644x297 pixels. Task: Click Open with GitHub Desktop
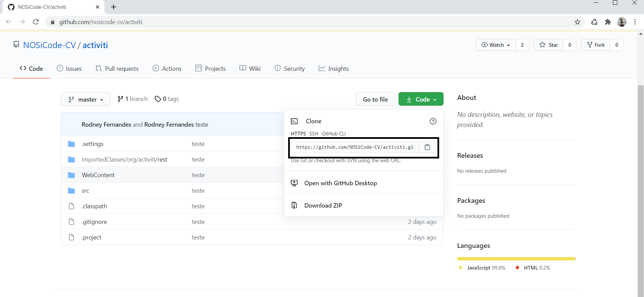click(x=341, y=183)
